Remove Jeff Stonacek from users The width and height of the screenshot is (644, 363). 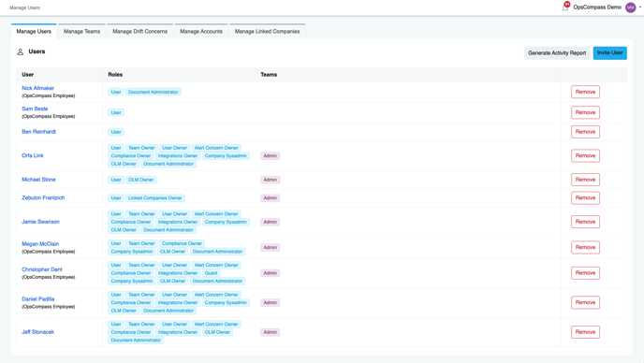coord(585,332)
